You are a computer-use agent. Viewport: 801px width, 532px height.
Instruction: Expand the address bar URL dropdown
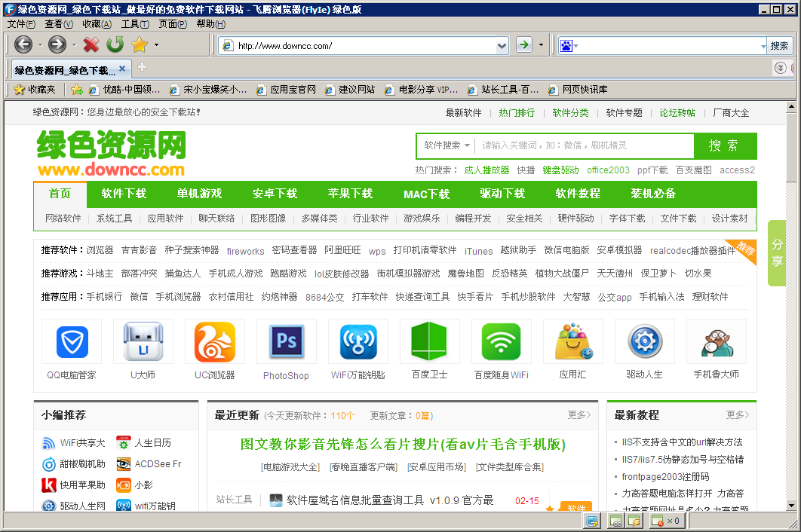pos(502,46)
